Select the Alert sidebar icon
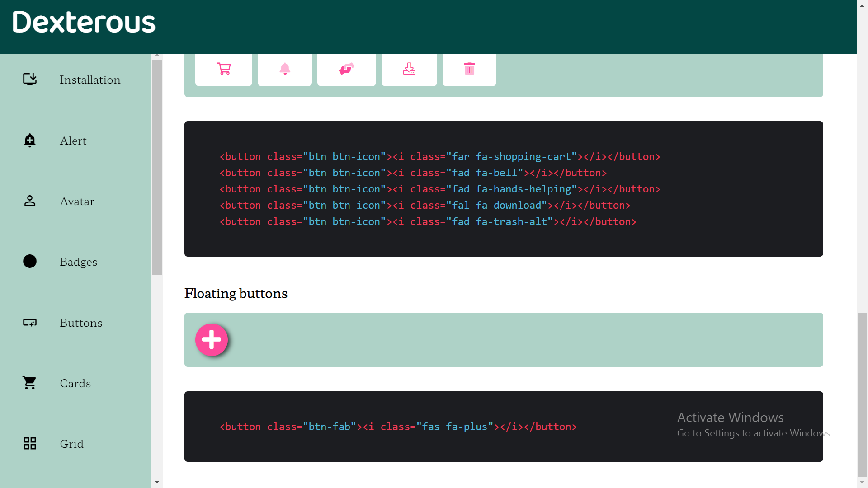The width and height of the screenshot is (868, 488). [x=29, y=141]
